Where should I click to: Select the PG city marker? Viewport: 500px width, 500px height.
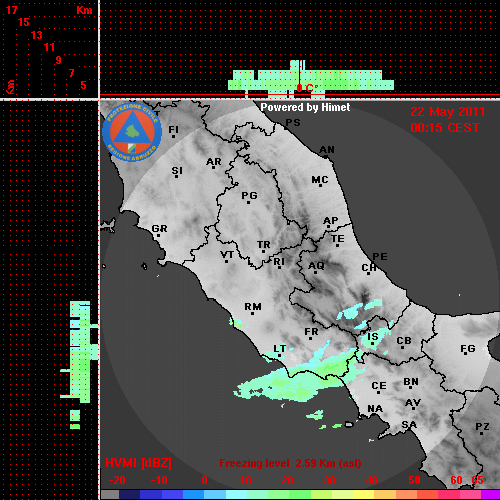[x=249, y=197]
